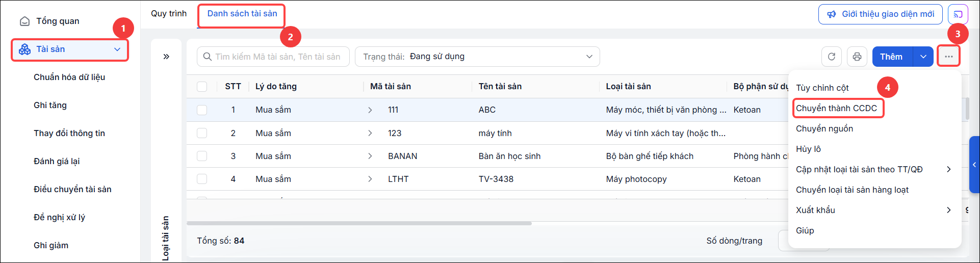Check the row 4 checkbox for LTHT
The height and width of the screenshot is (263, 980).
[202, 179]
